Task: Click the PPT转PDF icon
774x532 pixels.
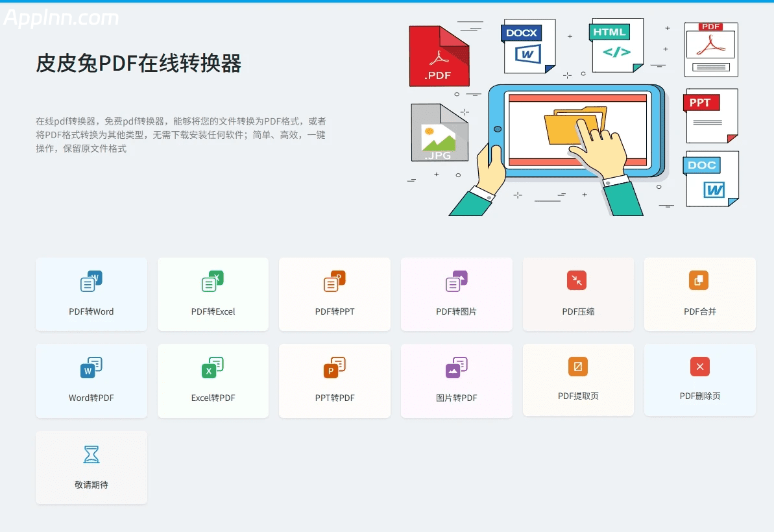Action: coord(335,367)
